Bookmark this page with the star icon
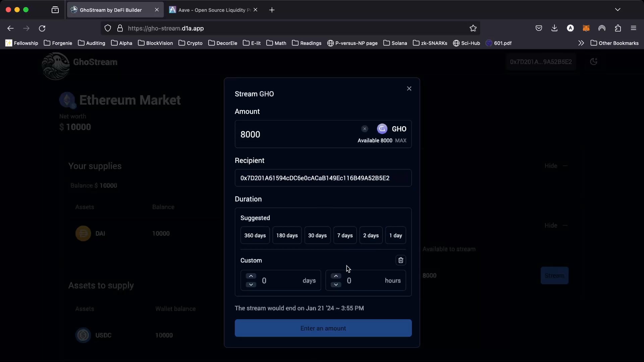644x362 pixels. [x=473, y=28]
